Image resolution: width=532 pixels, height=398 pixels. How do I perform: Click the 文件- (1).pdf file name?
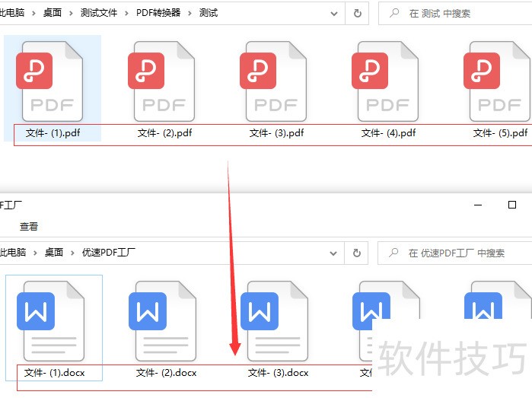tap(53, 133)
